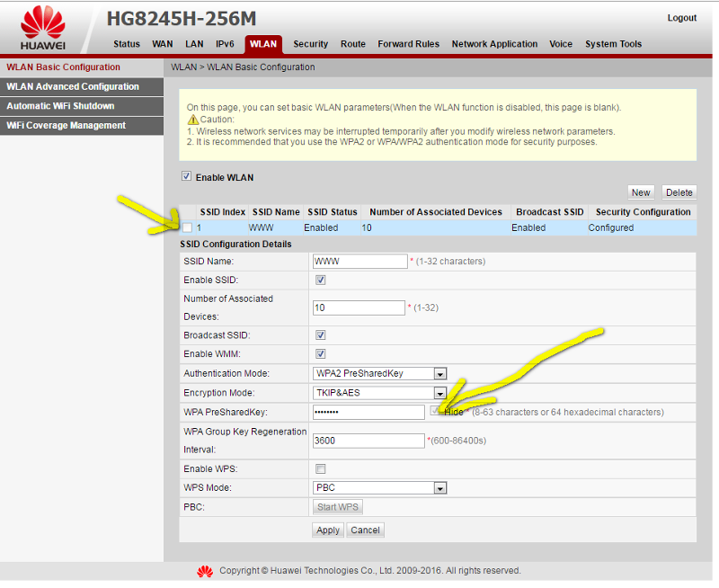
Task: Click the SSID Status column header
Action: point(333,212)
